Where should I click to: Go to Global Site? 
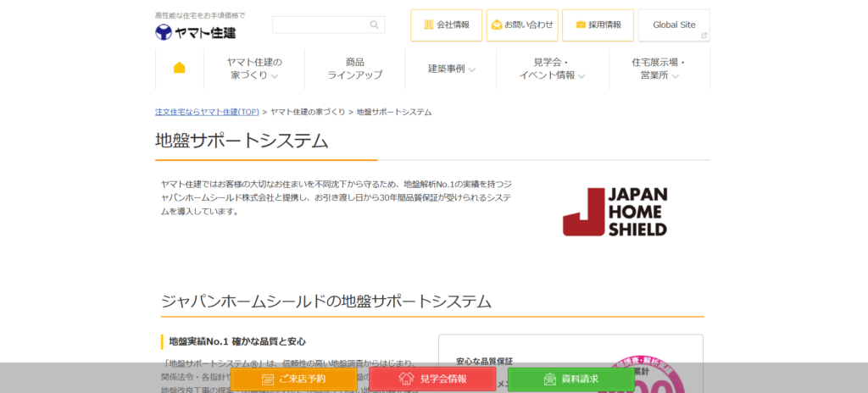674,25
